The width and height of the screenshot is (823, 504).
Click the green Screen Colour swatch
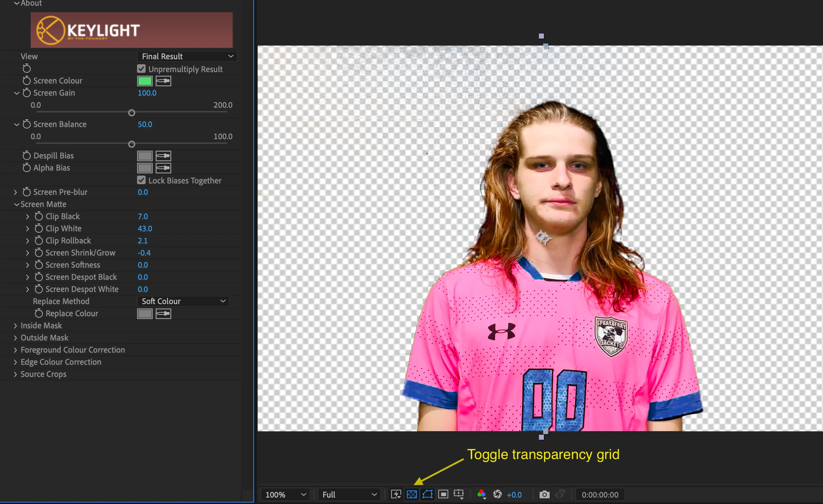pyautogui.click(x=145, y=81)
